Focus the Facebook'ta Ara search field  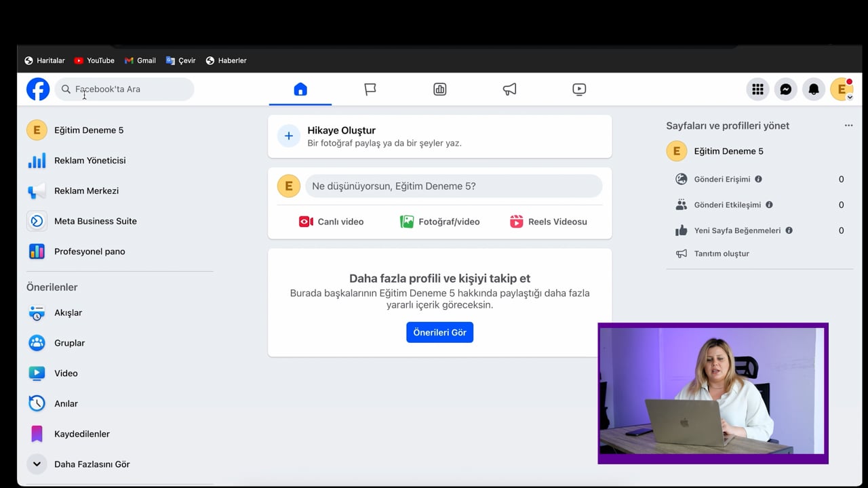point(124,89)
